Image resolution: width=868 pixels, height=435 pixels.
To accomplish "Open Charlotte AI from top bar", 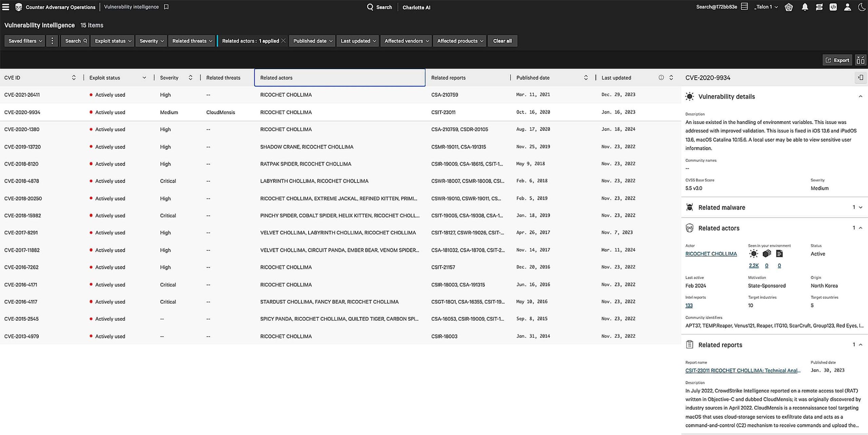I will (x=416, y=7).
